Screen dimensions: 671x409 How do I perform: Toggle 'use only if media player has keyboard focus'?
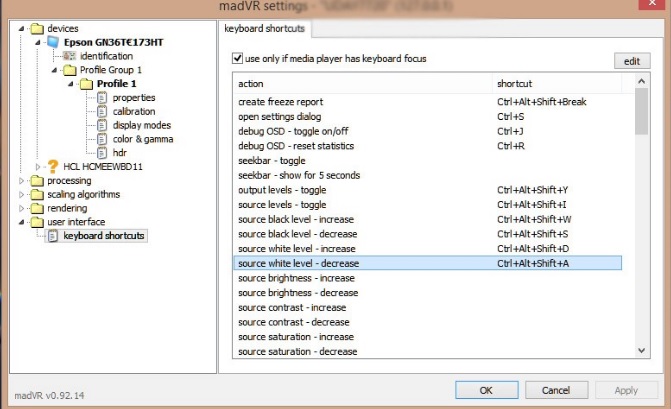tap(237, 59)
